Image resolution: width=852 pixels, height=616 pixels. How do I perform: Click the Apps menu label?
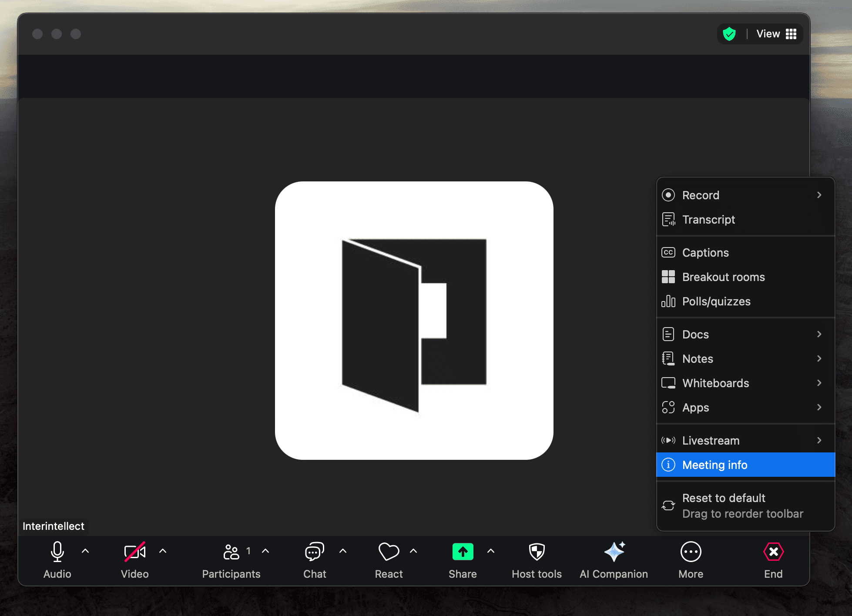[695, 408]
